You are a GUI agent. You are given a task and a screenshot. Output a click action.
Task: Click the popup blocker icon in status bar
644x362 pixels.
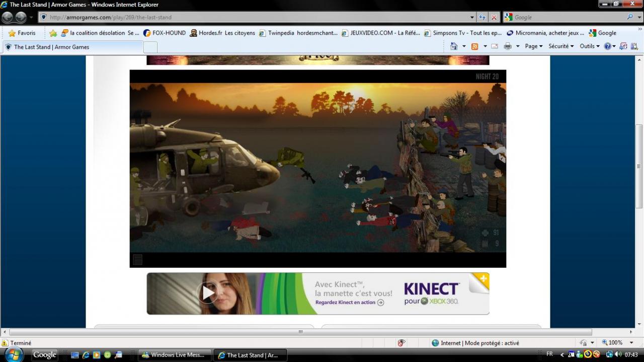(x=401, y=343)
